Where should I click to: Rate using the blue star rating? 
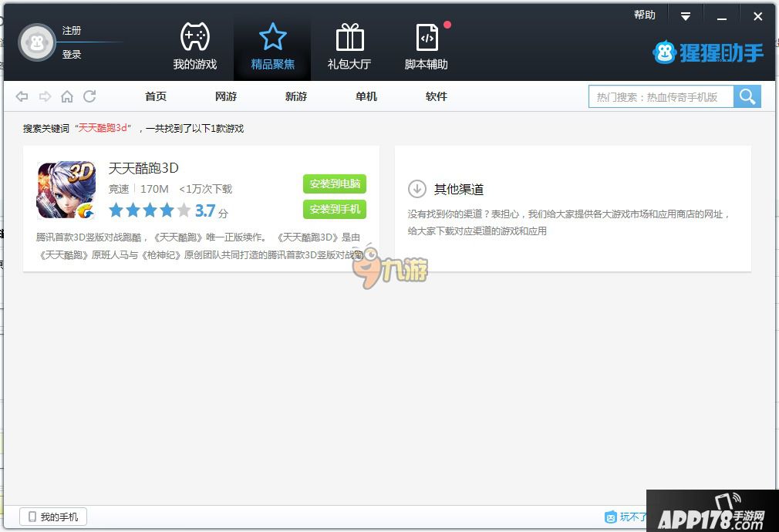click(x=150, y=210)
